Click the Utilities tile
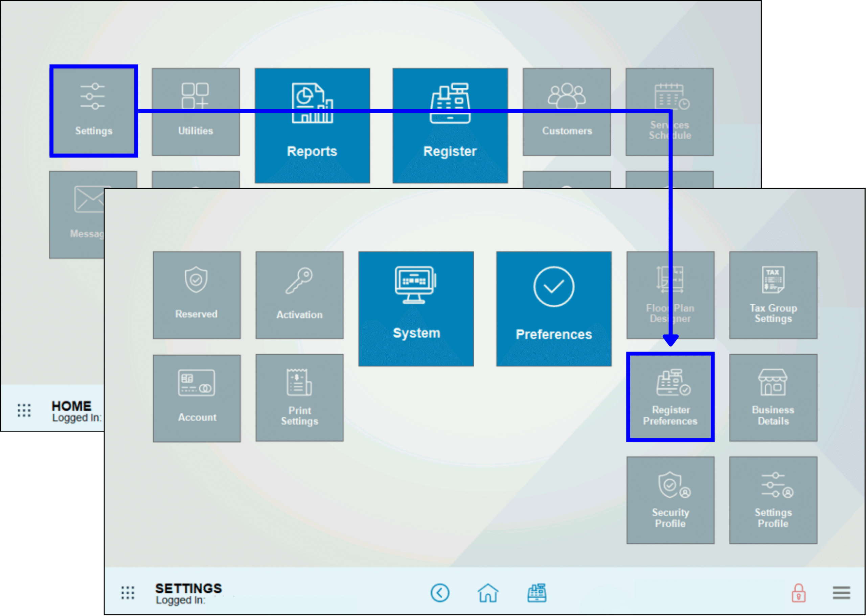The image size is (866, 616). tap(195, 112)
